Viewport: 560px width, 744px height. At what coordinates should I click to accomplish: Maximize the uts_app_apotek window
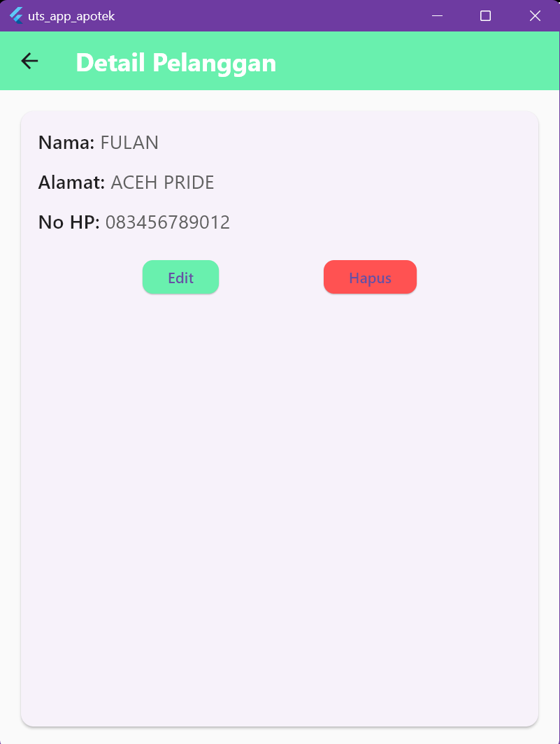(485, 15)
